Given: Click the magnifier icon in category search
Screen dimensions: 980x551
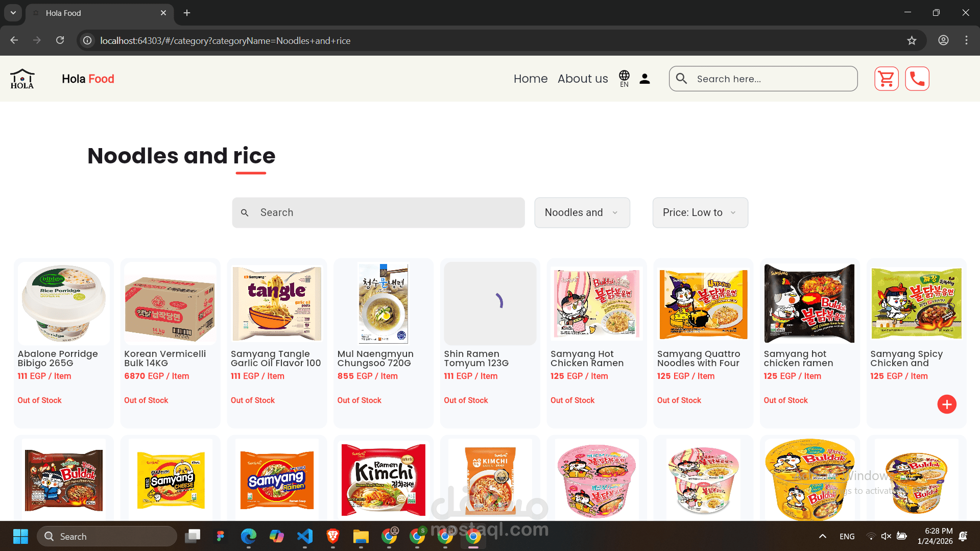Looking at the screenshot, I should pos(245,212).
